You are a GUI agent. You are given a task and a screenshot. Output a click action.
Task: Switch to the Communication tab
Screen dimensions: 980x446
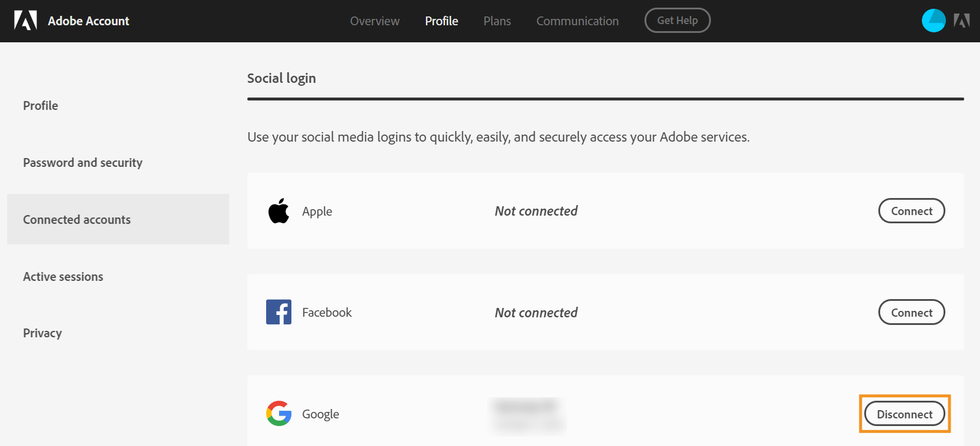tap(578, 21)
